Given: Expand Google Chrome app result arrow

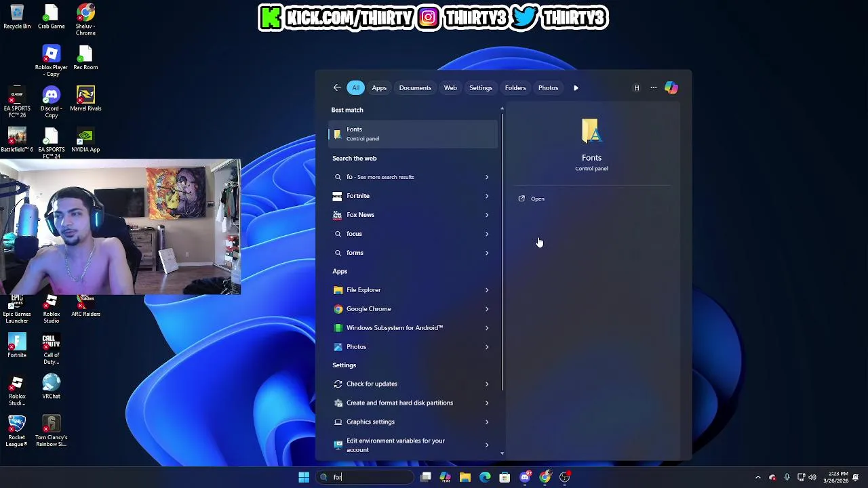Looking at the screenshot, I should (486, 309).
